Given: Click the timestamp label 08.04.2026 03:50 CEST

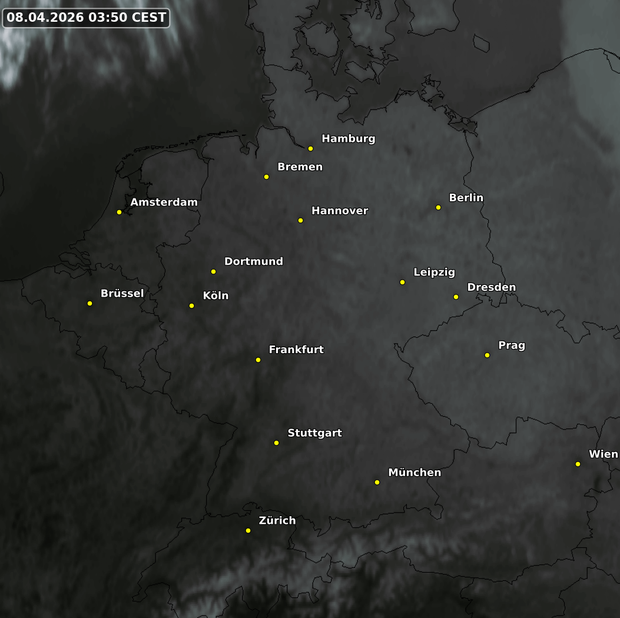Looking at the screenshot, I should (x=86, y=18).
